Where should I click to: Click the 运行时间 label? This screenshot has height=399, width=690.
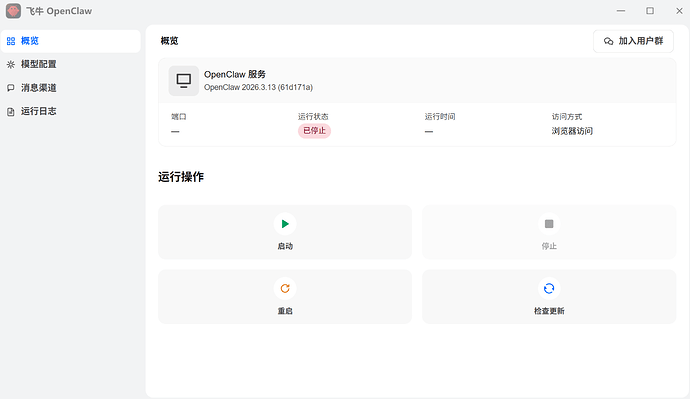tap(440, 117)
